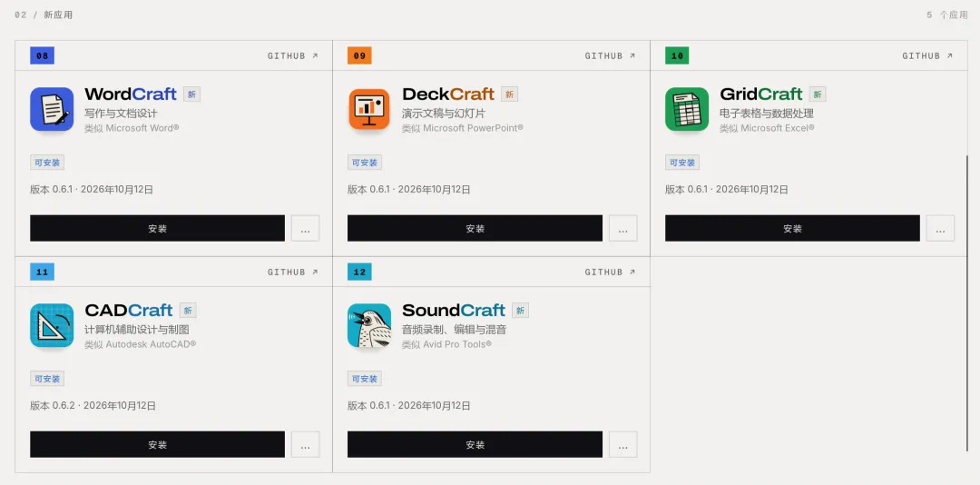Click the 5 个应用 count label
The width and height of the screenshot is (980, 485).
click(x=946, y=15)
